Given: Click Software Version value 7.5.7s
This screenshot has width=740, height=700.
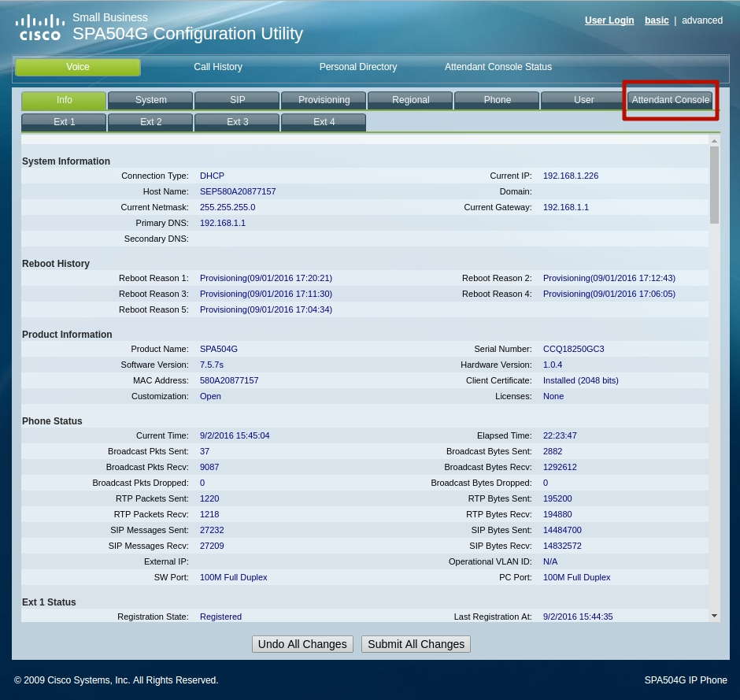Looking at the screenshot, I should [212, 365].
